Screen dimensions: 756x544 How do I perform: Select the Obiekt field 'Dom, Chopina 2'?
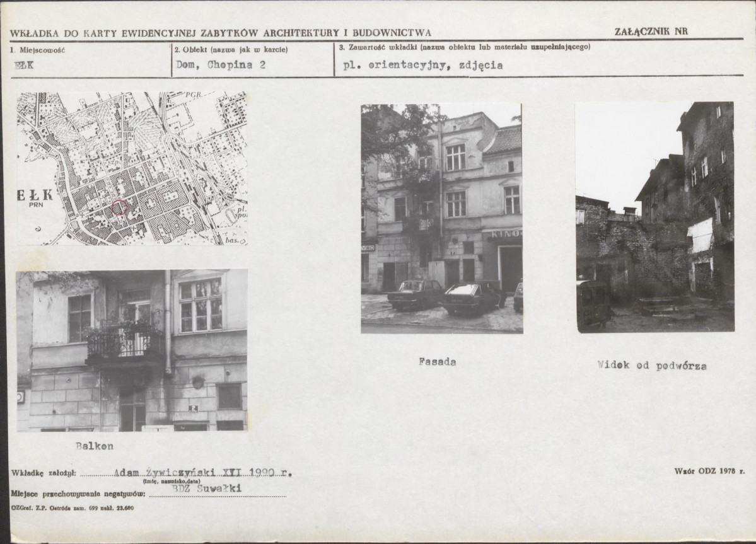tap(253, 61)
